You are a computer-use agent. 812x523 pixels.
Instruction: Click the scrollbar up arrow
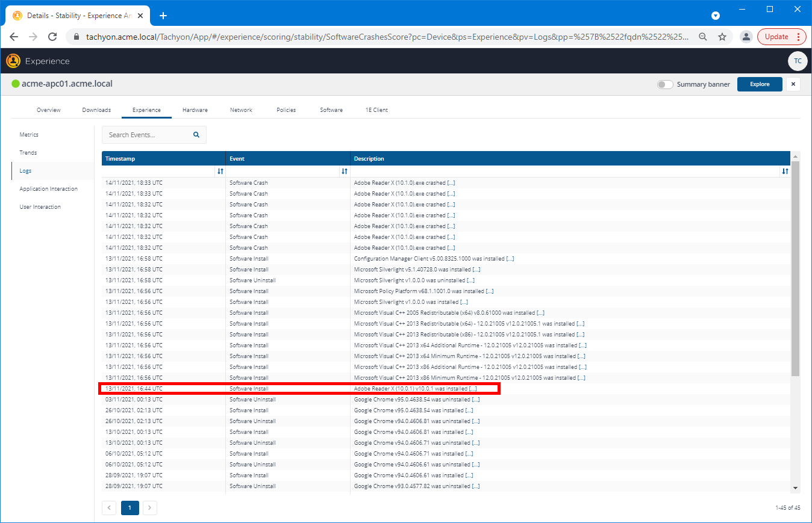[795, 155]
